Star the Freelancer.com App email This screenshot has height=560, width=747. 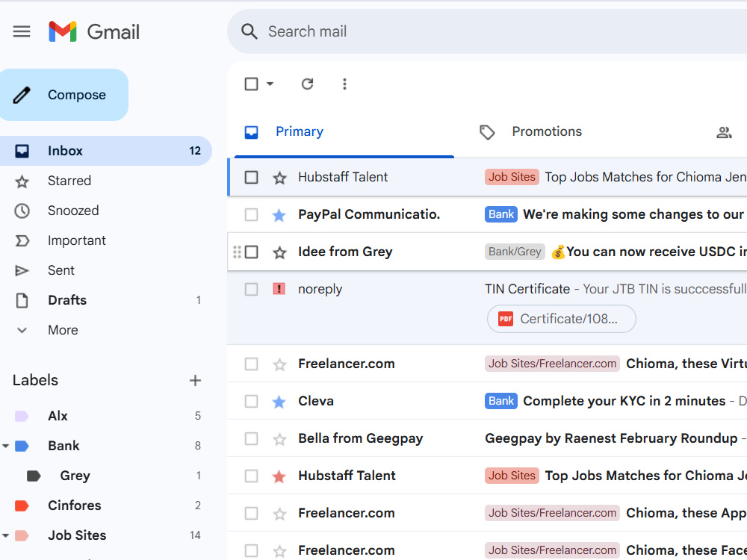coord(279,514)
